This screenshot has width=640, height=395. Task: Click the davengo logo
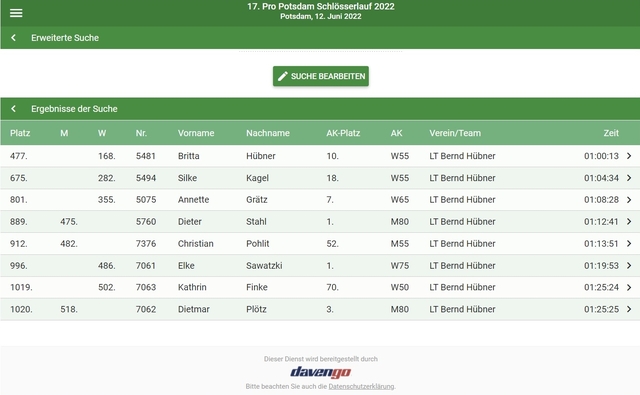pos(320,372)
